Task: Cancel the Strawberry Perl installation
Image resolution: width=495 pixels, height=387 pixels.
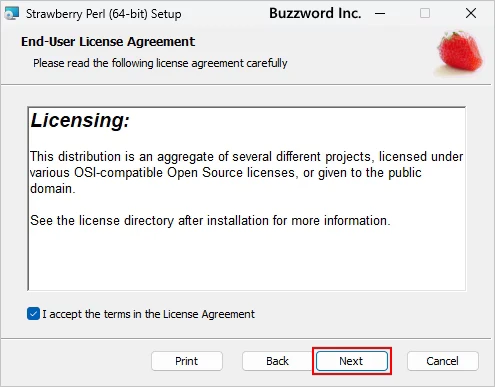Action: [443, 361]
